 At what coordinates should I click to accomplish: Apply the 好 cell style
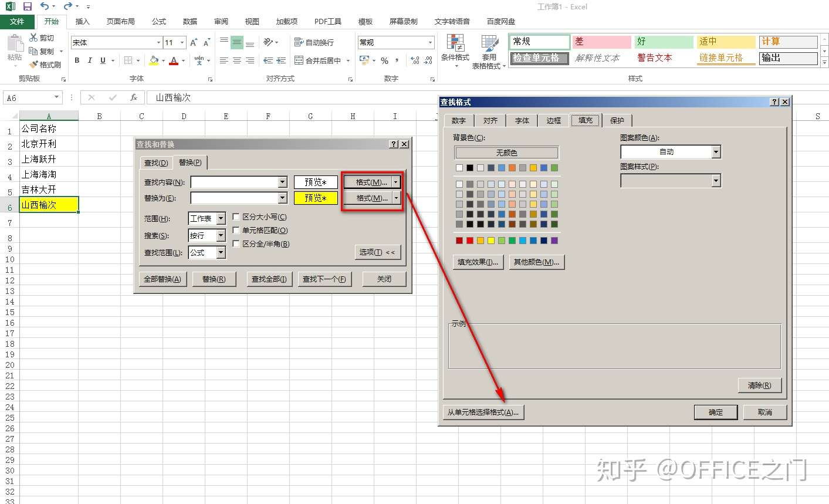point(664,42)
